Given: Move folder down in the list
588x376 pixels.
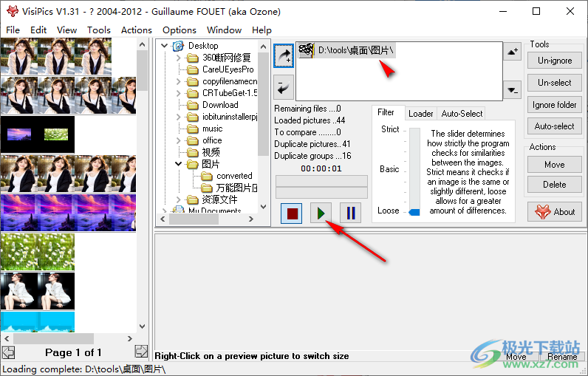Looking at the screenshot, I should (x=512, y=90).
